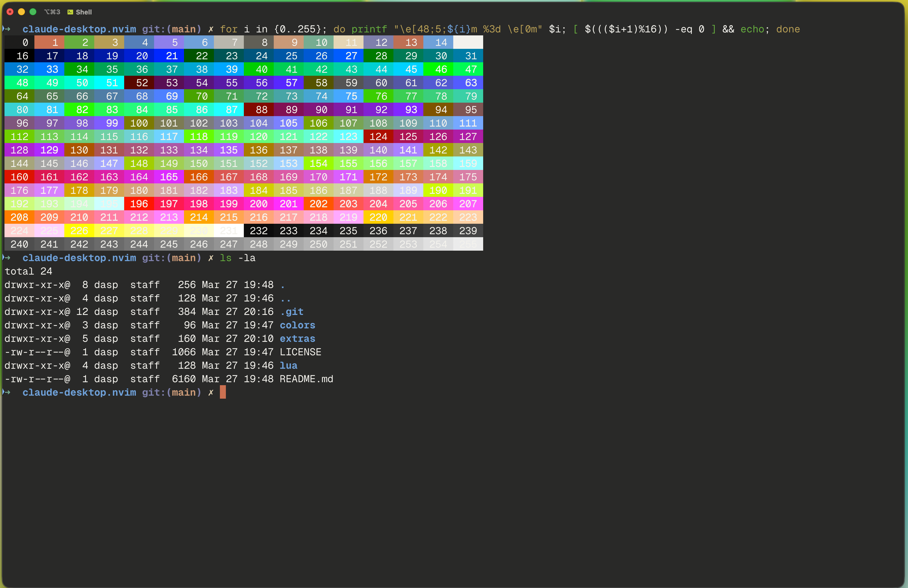Click color swatch number 124

tap(378, 137)
